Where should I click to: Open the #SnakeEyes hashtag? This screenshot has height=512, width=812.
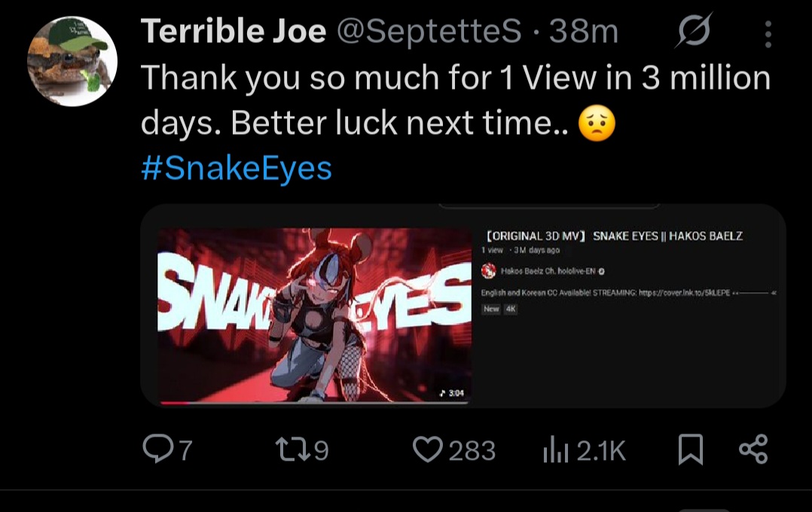click(x=237, y=168)
